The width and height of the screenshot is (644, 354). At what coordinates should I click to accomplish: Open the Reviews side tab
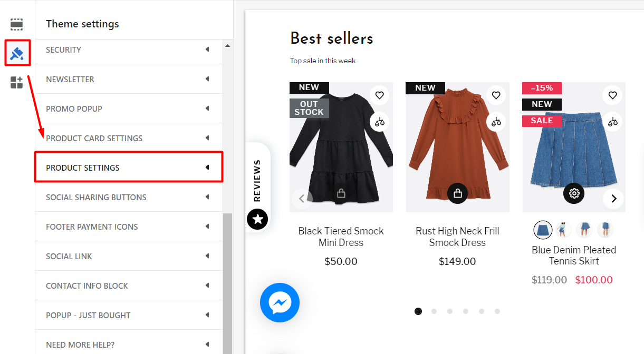(x=258, y=187)
